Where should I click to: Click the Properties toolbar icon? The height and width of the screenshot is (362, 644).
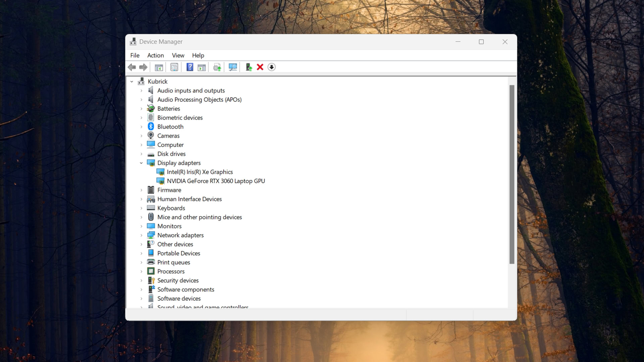(174, 67)
